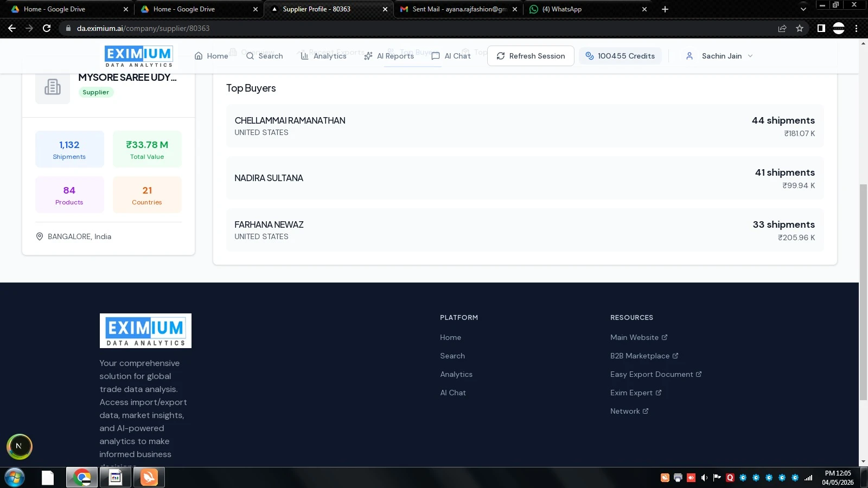Click BANGALORE, India location text
Image resolution: width=868 pixels, height=488 pixels.
tap(79, 236)
